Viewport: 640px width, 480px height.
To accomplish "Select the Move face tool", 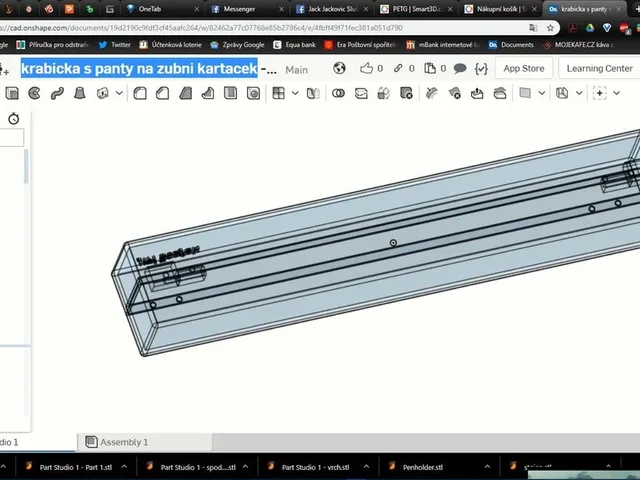I will pyautogui.click(x=477, y=93).
